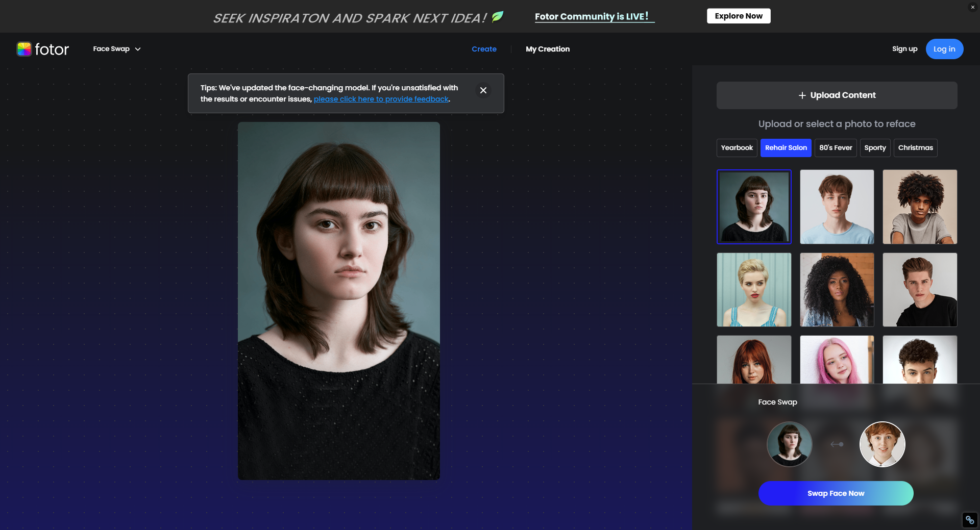Select the blonde short hair thumbnail
Image resolution: width=980 pixels, height=530 pixels.
(x=754, y=290)
